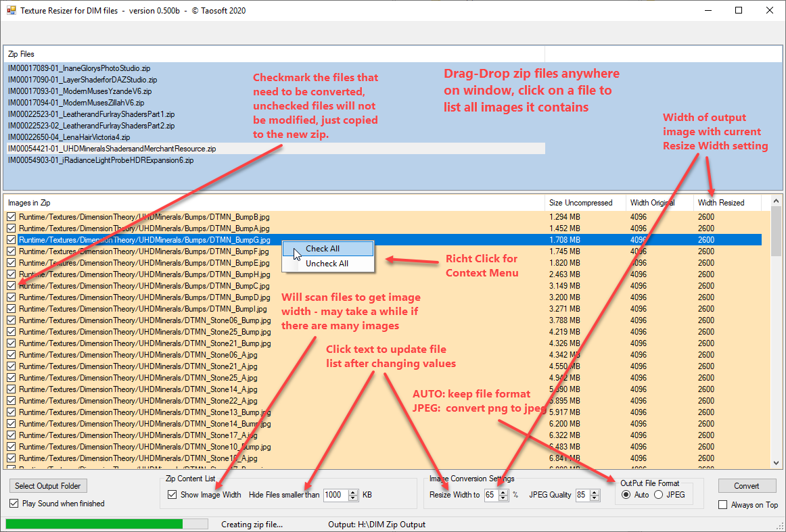Increase JPEG Quality value
Screen dimensions: 786x532
[595, 492]
